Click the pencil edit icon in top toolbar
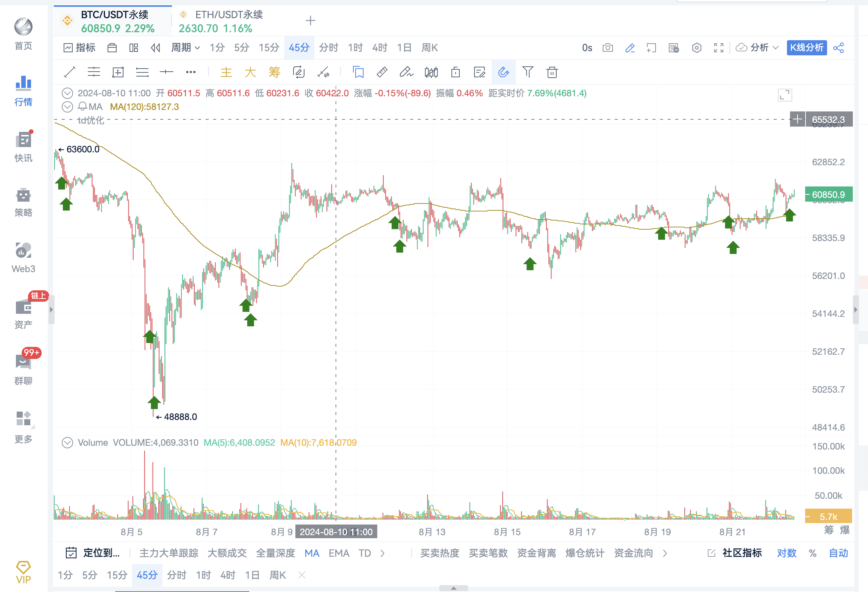The width and height of the screenshot is (868, 592). [630, 48]
